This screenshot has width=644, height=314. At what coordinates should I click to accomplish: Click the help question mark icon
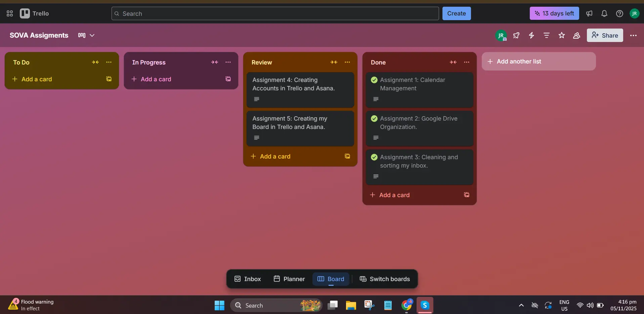[x=619, y=13]
